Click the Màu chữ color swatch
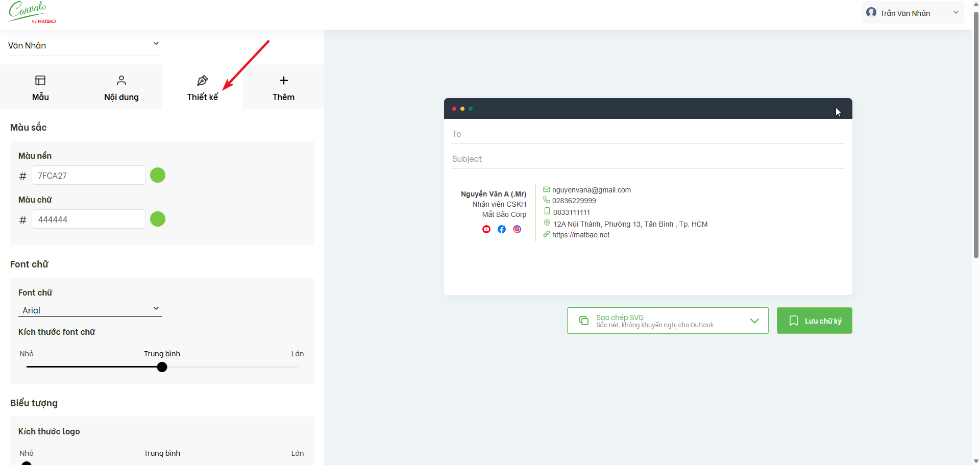Viewport: 980px width, 465px height. click(x=158, y=219)
